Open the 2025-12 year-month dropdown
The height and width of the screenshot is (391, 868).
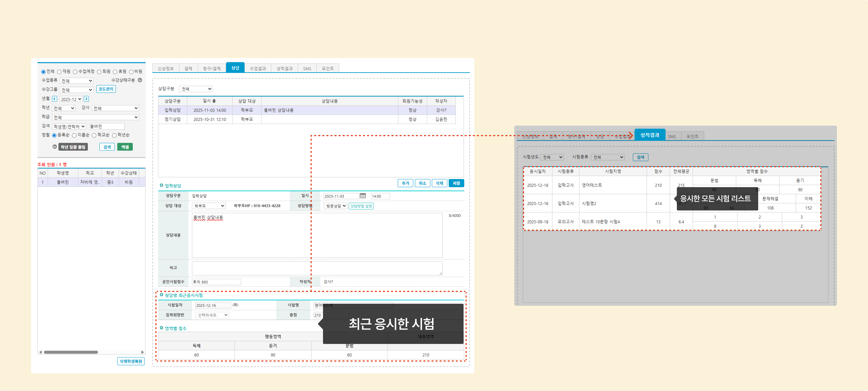(x=71, y=99)
